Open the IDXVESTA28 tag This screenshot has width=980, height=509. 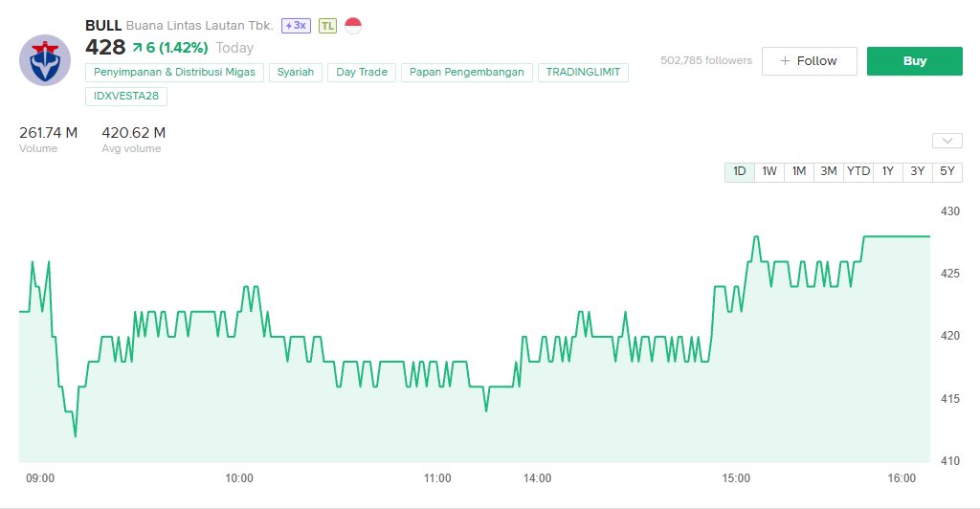(x=126, y=97)
